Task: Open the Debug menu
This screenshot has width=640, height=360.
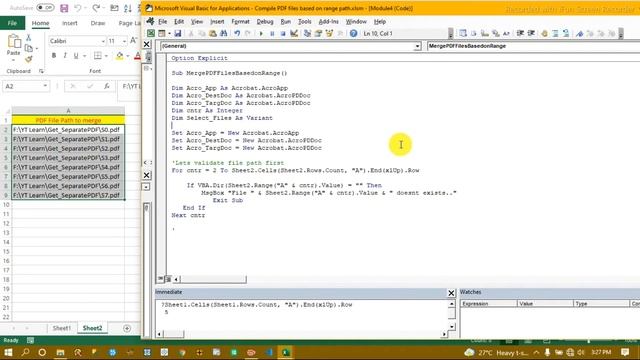Action: (x=265, y=22)
